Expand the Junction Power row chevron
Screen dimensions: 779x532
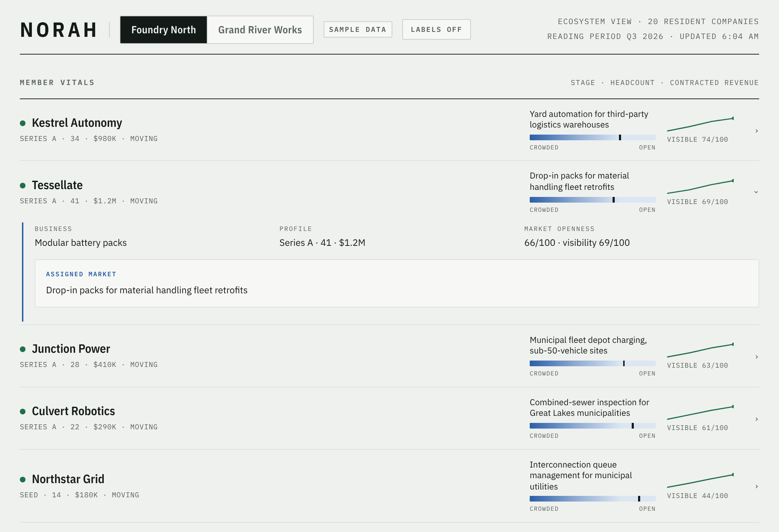pos(756,357)
